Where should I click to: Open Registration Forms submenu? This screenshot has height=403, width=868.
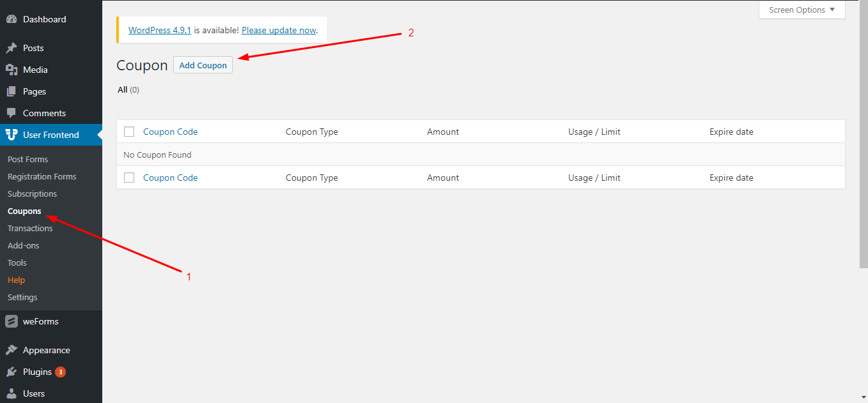[x=42, y=176]
